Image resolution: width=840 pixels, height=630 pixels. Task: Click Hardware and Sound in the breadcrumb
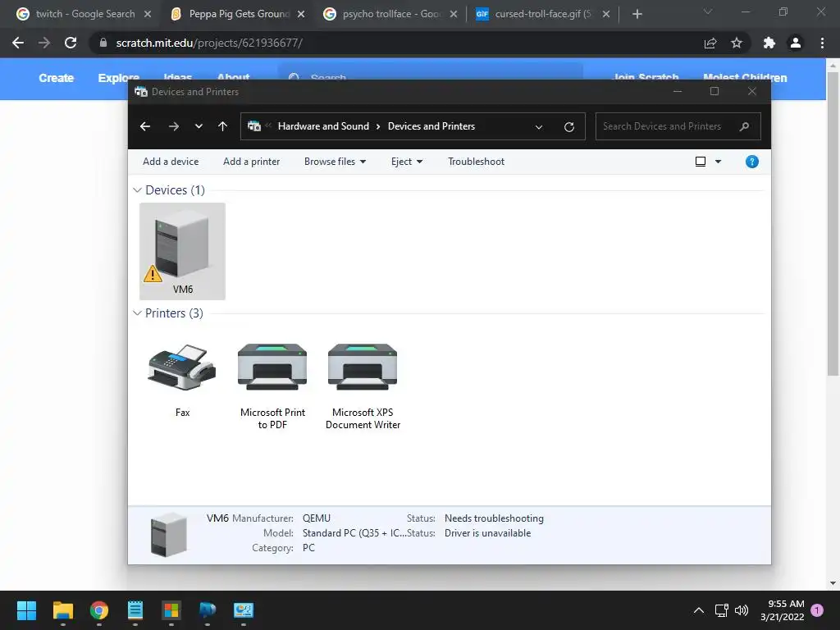coord(323,126)
